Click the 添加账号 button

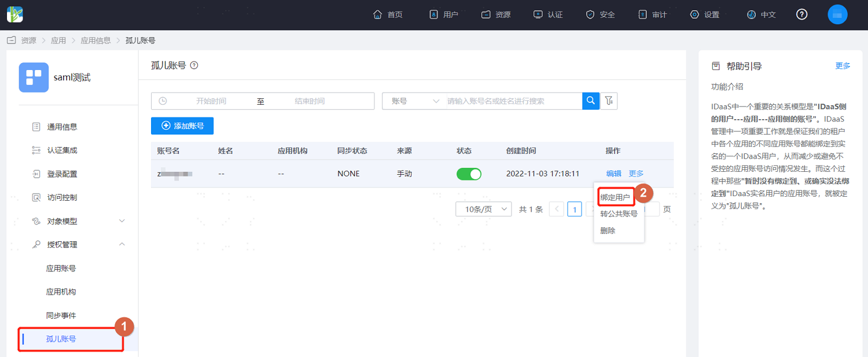pos(182,126)
